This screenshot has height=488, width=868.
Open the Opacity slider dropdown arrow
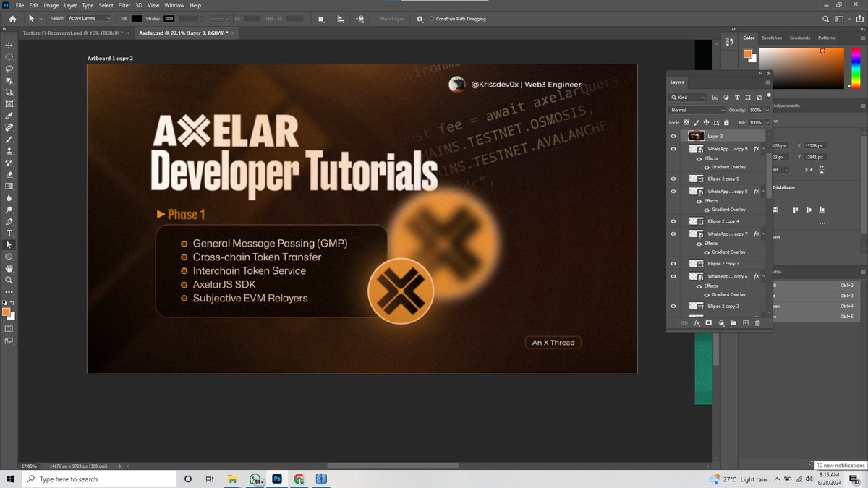[x=767, y=110]
